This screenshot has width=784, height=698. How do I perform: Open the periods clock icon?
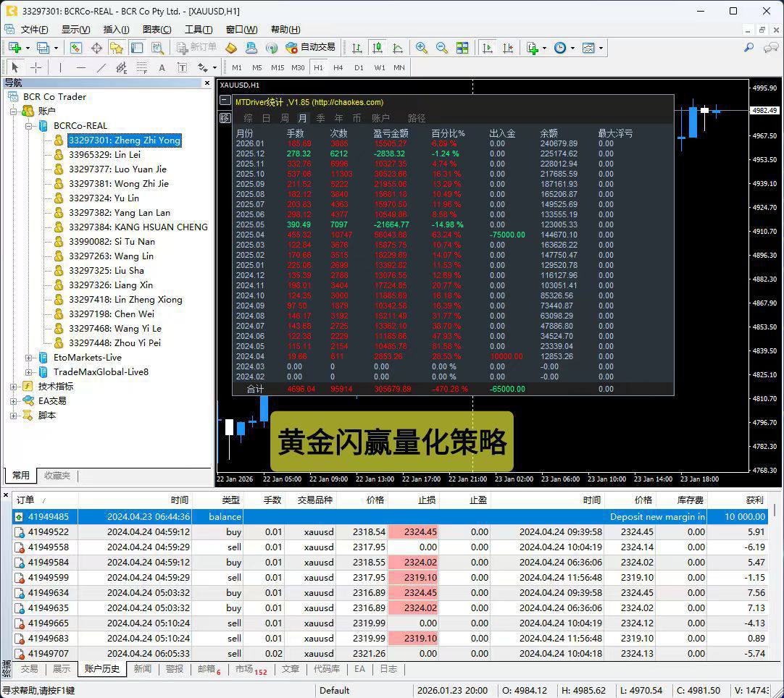tap(561, 48)
